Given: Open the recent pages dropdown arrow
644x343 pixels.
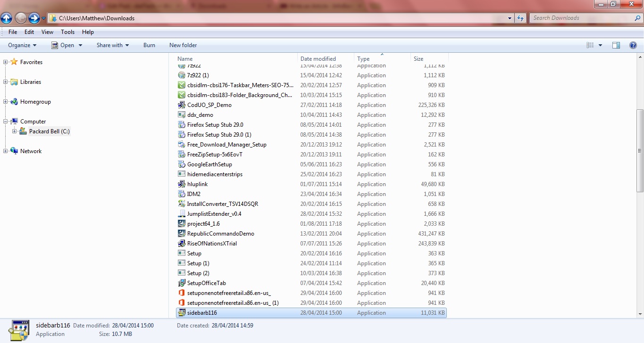Looking at the screenshot, I should 43,18.
